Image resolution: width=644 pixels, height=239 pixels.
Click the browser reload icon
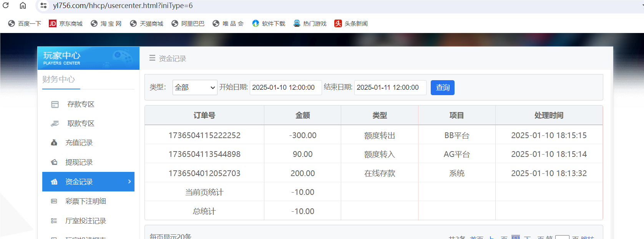[x=6, y=5]
